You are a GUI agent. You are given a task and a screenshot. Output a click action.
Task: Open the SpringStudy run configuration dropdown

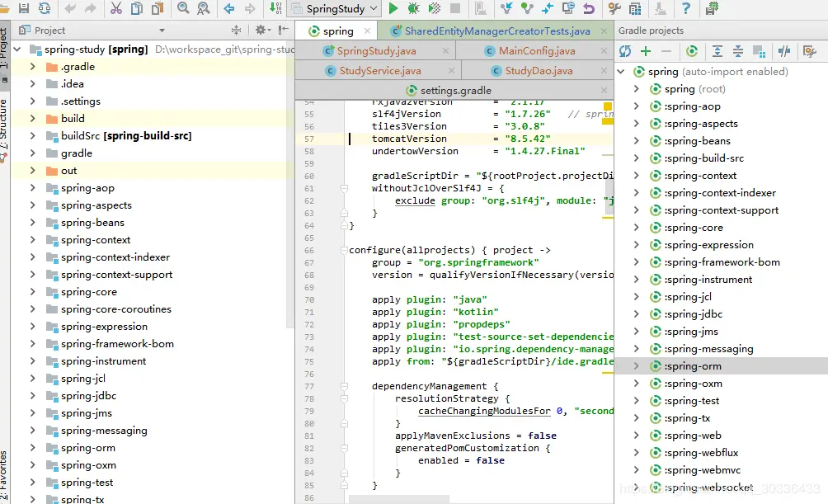pyautogui.click(x=336, y=9)
